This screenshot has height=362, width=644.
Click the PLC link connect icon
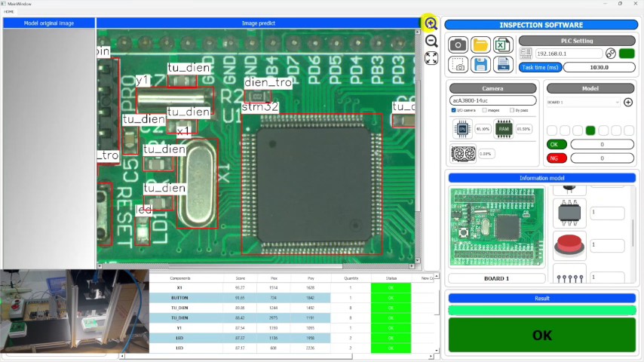click(611, 54)
